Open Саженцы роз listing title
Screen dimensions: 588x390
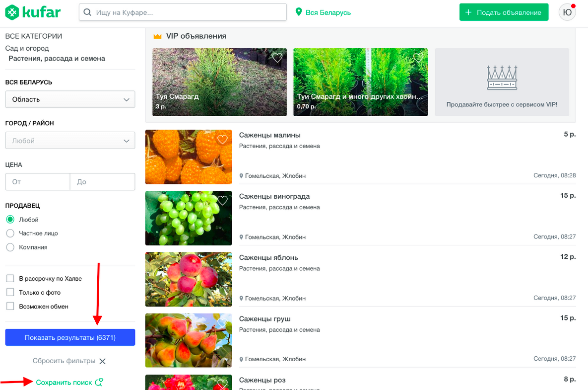[262, 380]
